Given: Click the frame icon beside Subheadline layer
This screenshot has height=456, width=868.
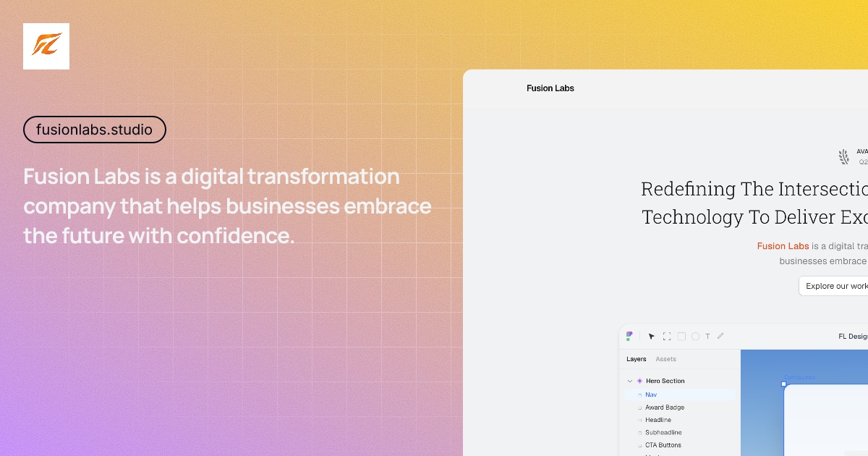Looking at the screenshot, I should tap(639, 432).
